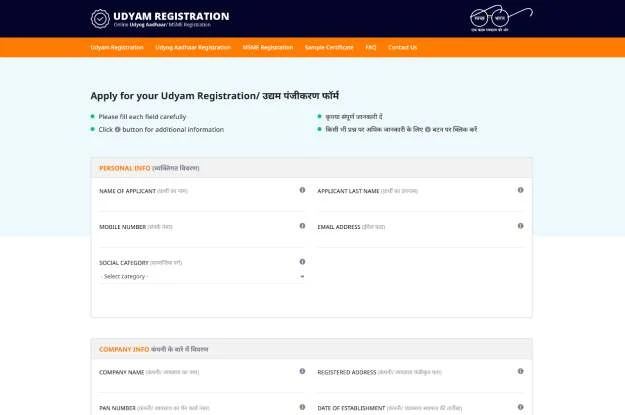This screenshot has width=625, height=415.
Task: Go to Udyam Registration menu item
Action: pyautogui.click(x=117, y=47)
